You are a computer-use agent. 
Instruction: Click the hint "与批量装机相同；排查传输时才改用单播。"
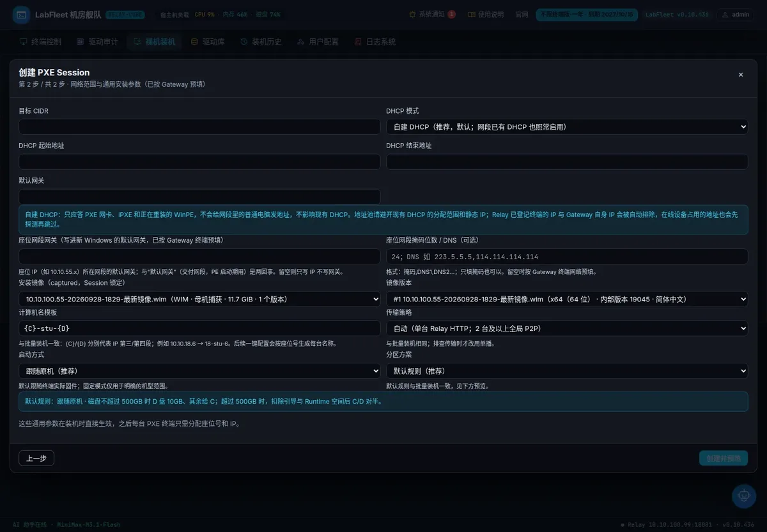coord(440,344)
